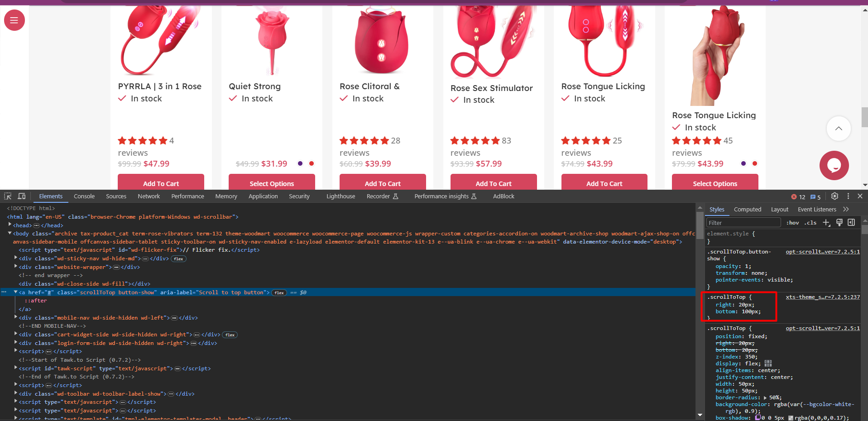Collapse the body element node
The image size is (868, 421).
(x=10, y=234)
